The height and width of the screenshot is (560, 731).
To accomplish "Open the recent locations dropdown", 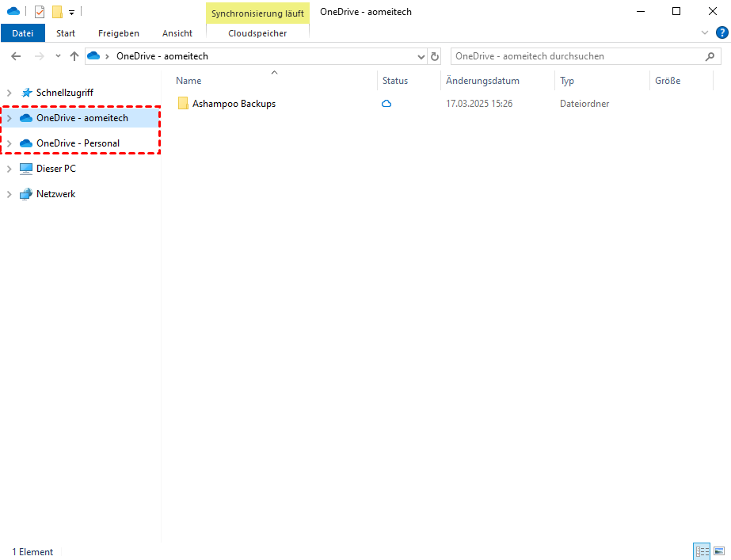I will [58, 56].
